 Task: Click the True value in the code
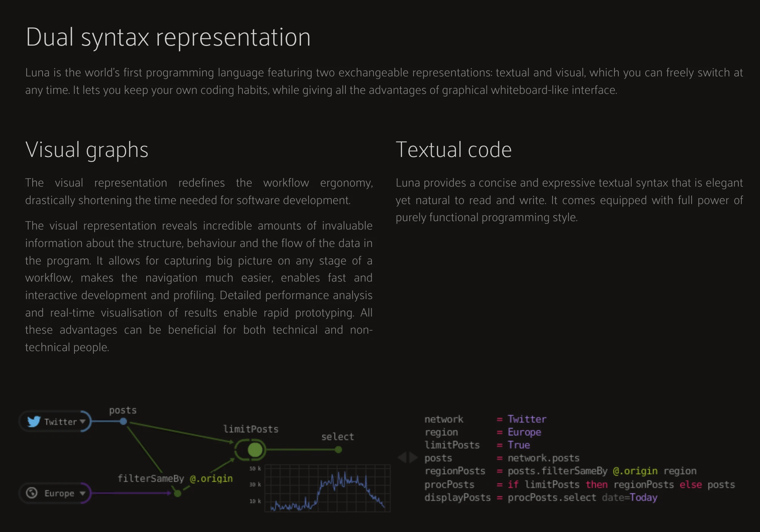519,445
